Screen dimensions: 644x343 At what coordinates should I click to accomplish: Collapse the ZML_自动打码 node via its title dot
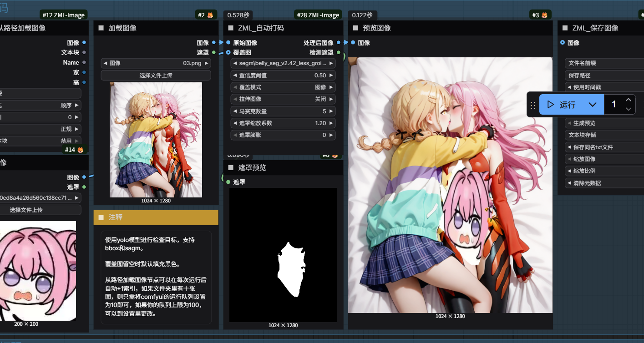point(231,28)
